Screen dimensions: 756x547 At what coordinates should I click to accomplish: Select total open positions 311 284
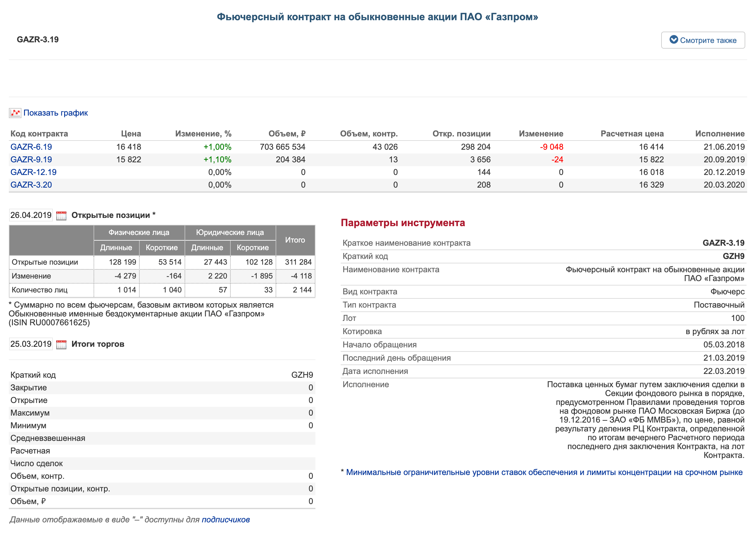[298, 262]
